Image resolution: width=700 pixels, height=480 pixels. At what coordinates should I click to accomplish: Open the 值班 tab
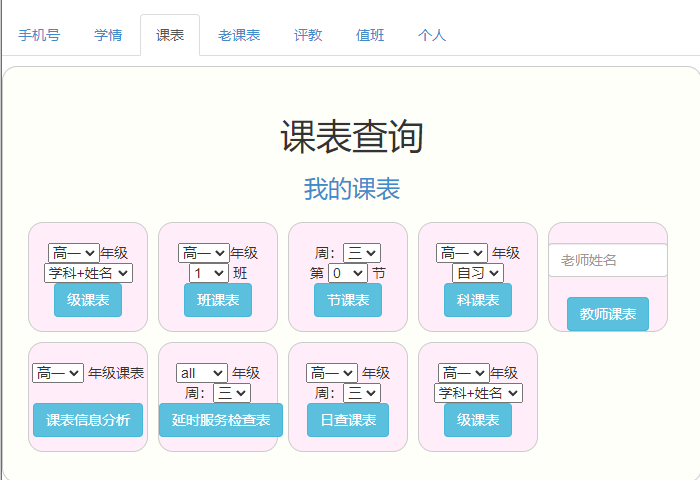point(370,35)
